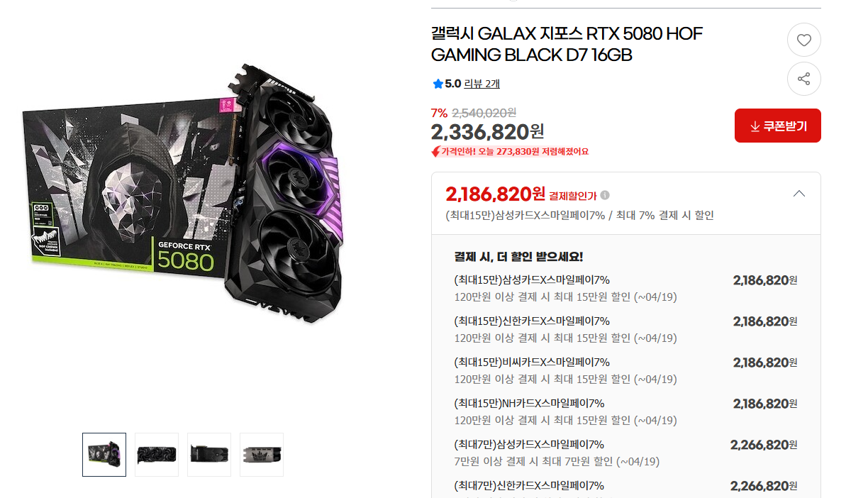Add product to wishlist with heart icon
The height and width of the screenshot is (498, 868).
803,40
